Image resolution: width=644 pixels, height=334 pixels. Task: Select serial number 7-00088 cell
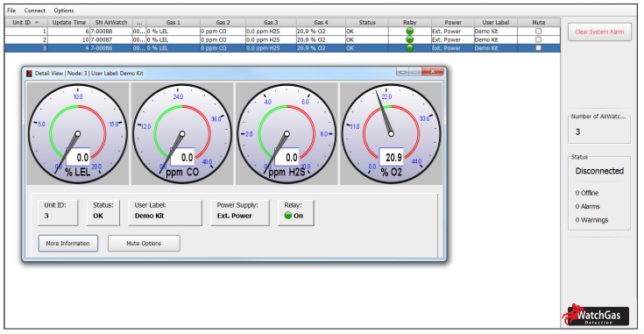pos(111,32)
